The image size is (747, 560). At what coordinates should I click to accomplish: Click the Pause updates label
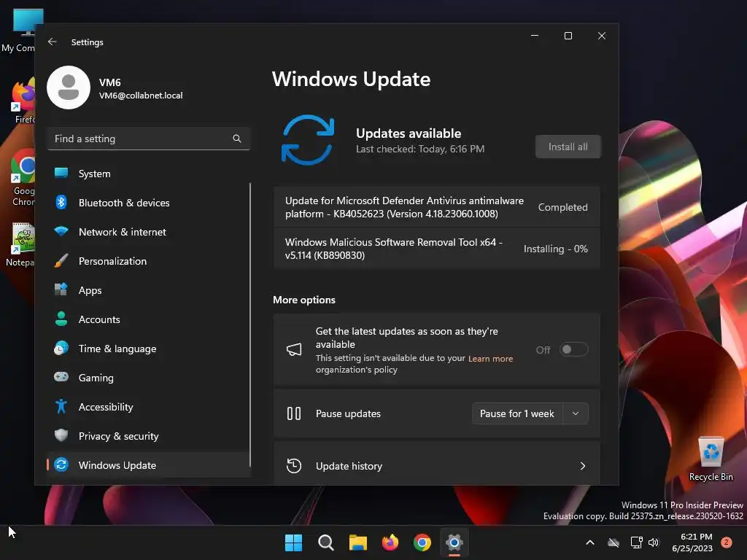pos(348,413)
